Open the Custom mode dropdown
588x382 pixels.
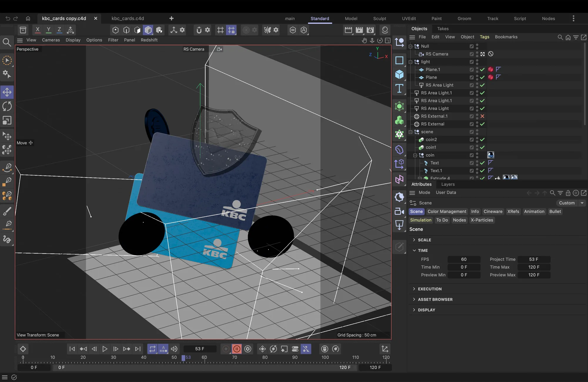pyautogui.click(x=570, y=203)
